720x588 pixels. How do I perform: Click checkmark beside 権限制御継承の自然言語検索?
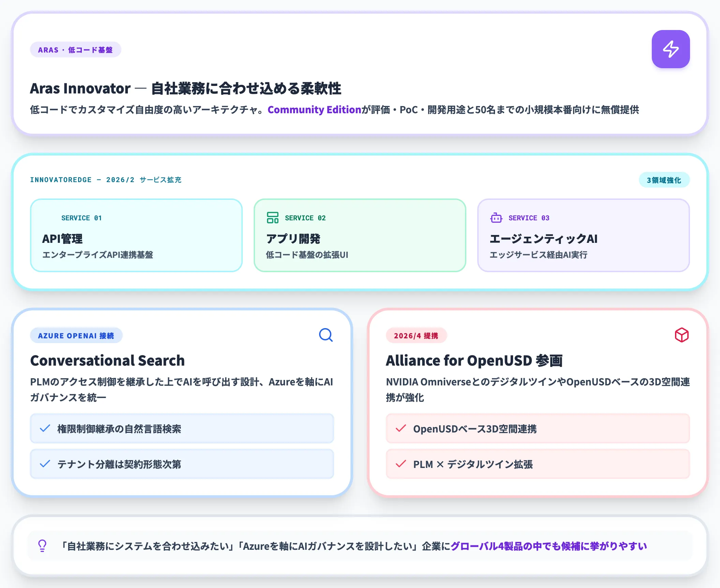coord(45,428)
